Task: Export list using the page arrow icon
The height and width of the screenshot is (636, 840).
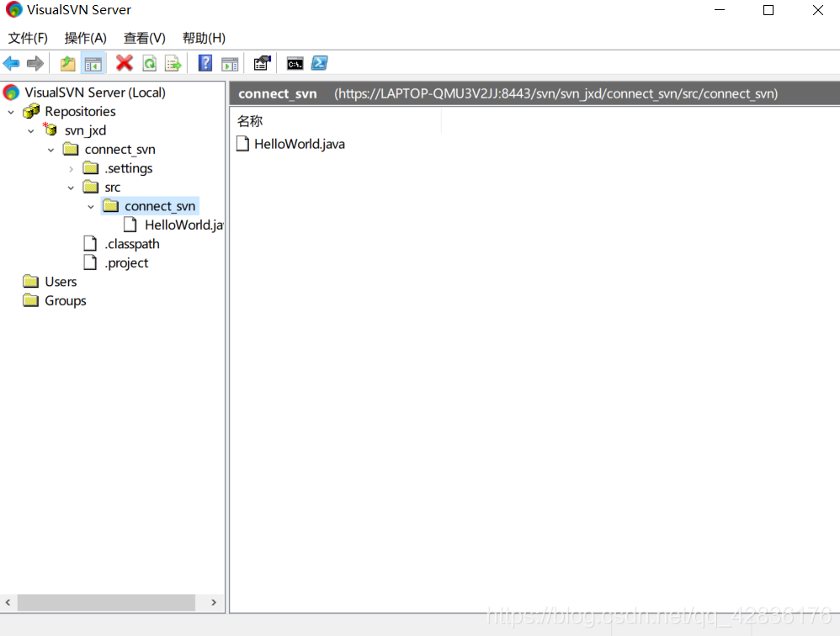Action: [x=173, y=63]
